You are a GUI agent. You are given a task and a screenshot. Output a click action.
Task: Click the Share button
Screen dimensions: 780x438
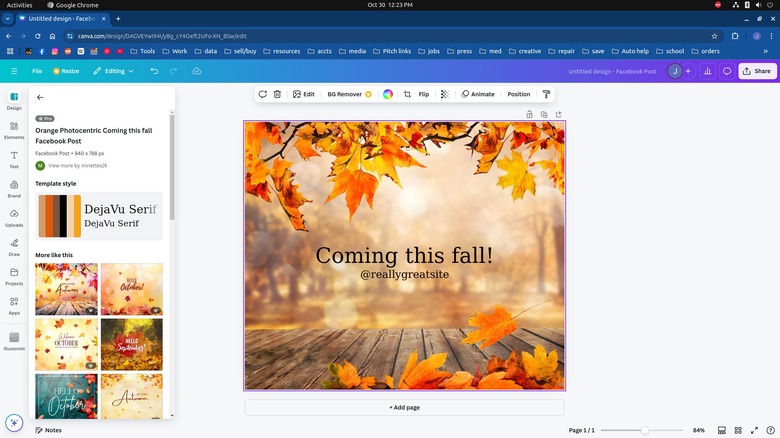click(756, 71)
